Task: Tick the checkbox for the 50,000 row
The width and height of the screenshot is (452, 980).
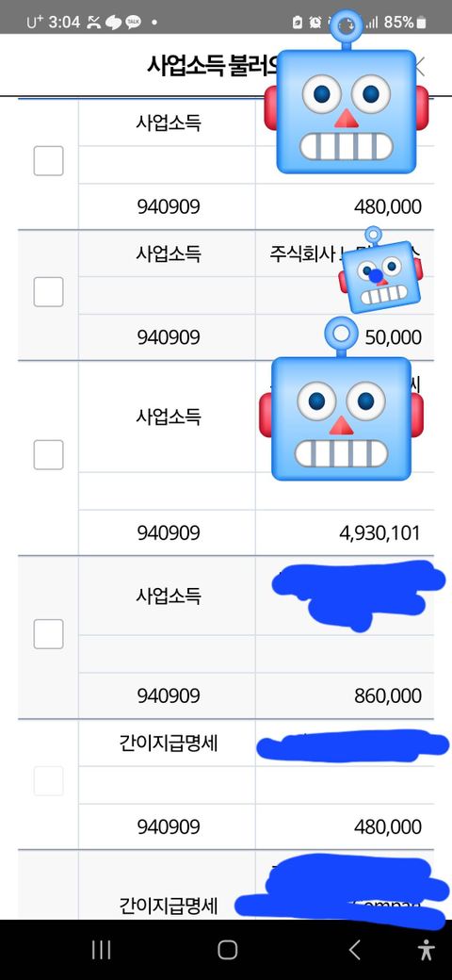Action: coord(49,292)
